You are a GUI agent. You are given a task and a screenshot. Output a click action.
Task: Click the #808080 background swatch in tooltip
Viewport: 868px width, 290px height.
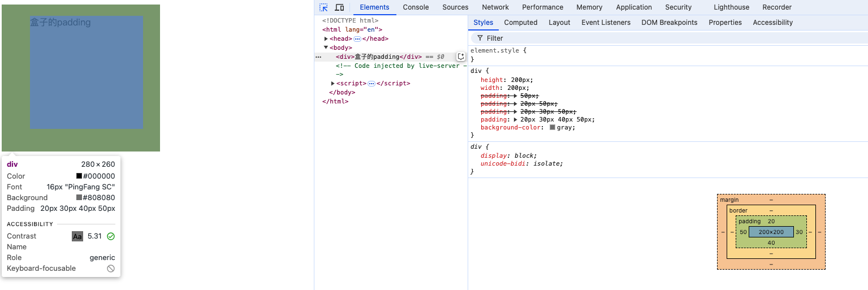point(79,198)
